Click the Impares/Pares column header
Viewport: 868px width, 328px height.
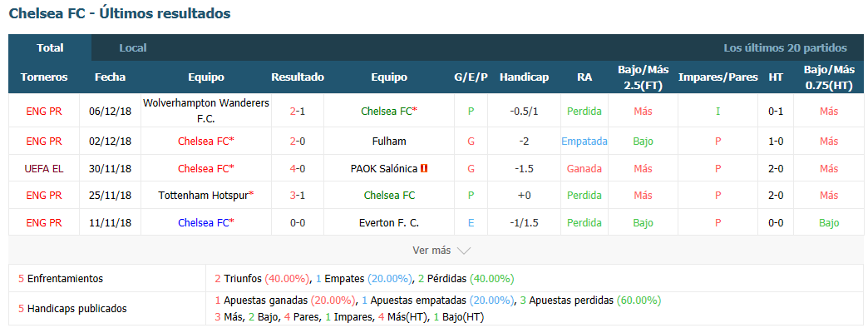(718, 77)
